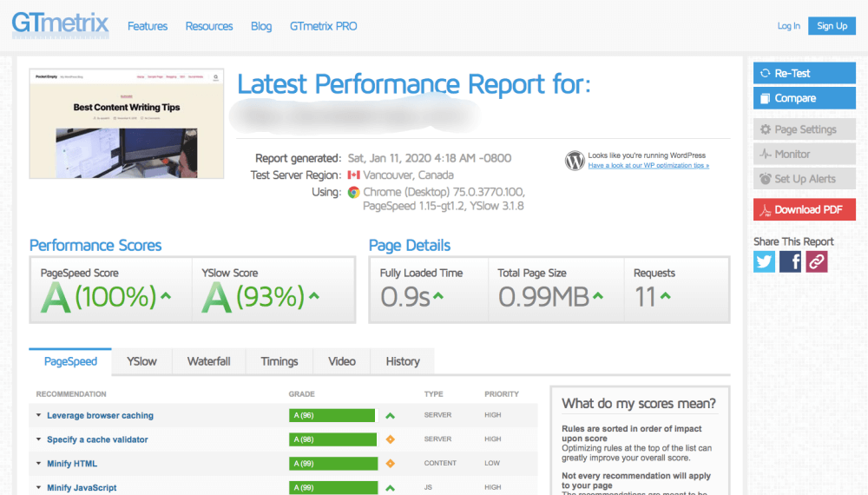
Task: Click Set Up Alerts button
Action: [x=805, y=179]
